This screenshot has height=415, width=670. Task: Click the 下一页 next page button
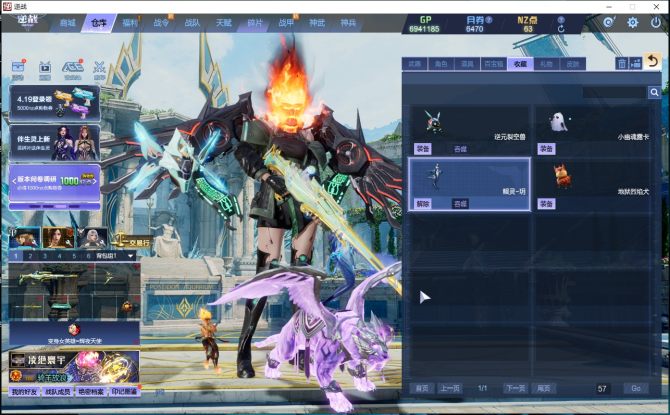point(516,388)
